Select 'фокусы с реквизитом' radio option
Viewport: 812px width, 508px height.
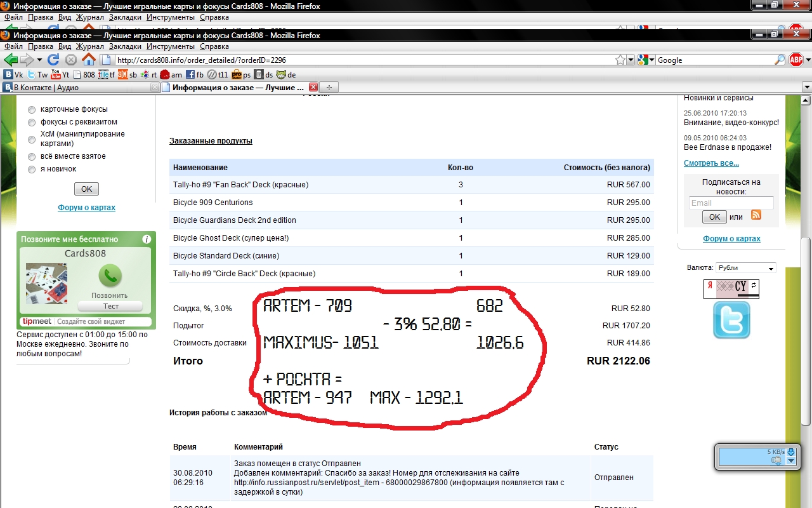tap(32, 122)
